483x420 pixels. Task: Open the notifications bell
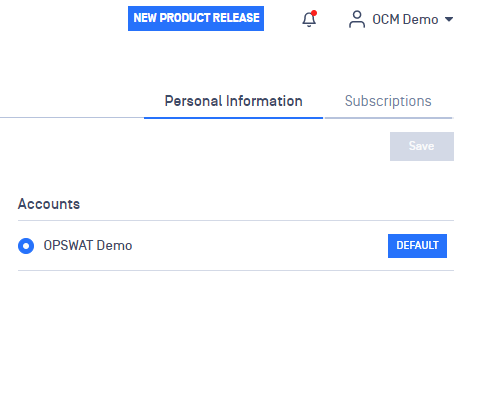pyautogui.click(x=309, y=19)
